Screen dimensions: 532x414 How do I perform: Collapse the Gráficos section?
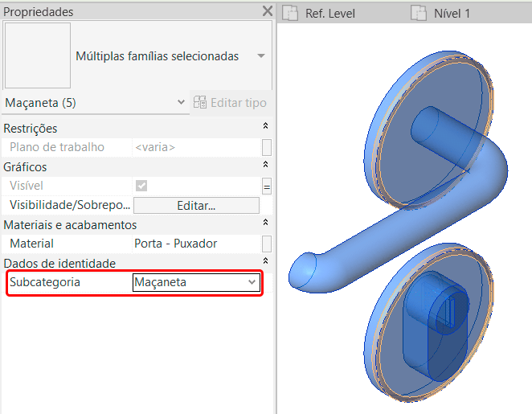266,165
